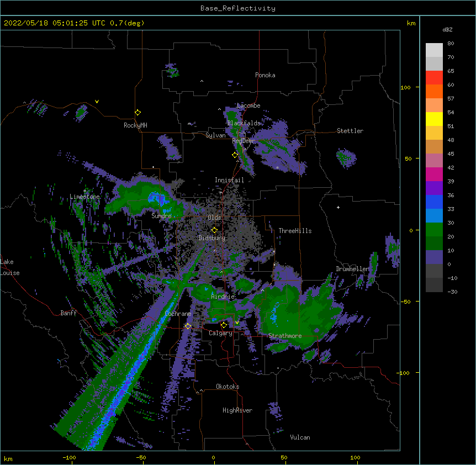Click the yellow diamond marker between Olds and Didsbury
Image resolution: width=476 pixels, height=465 pixels.
(x=214, y=230)
